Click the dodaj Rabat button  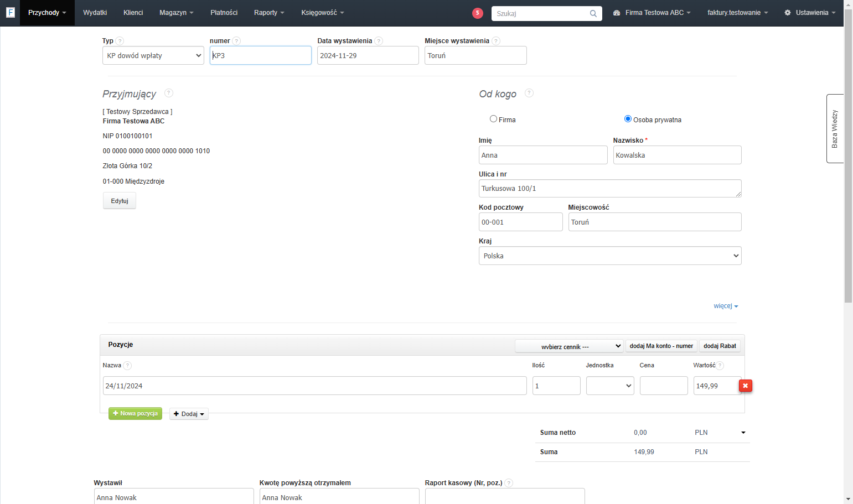(720, 346)
